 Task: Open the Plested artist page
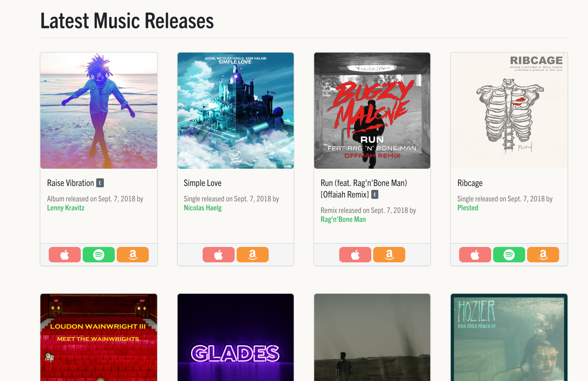coord(468,208)
